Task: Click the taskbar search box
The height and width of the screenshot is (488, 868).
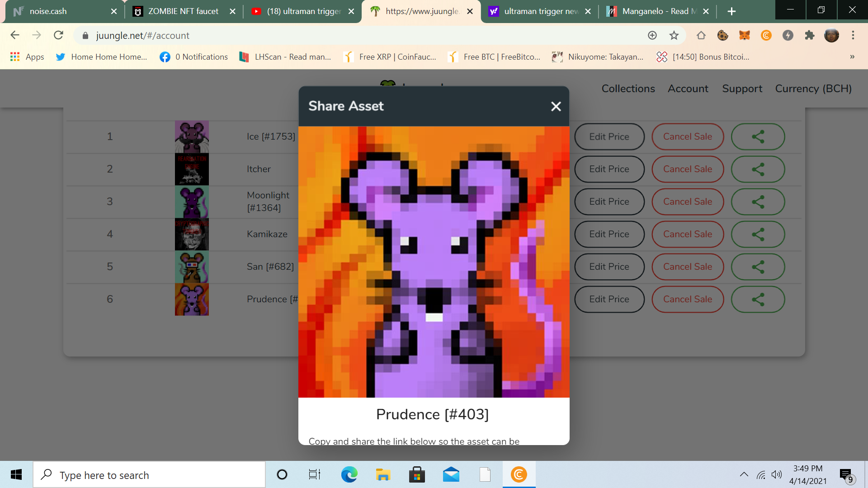Action: click(149, 475)
